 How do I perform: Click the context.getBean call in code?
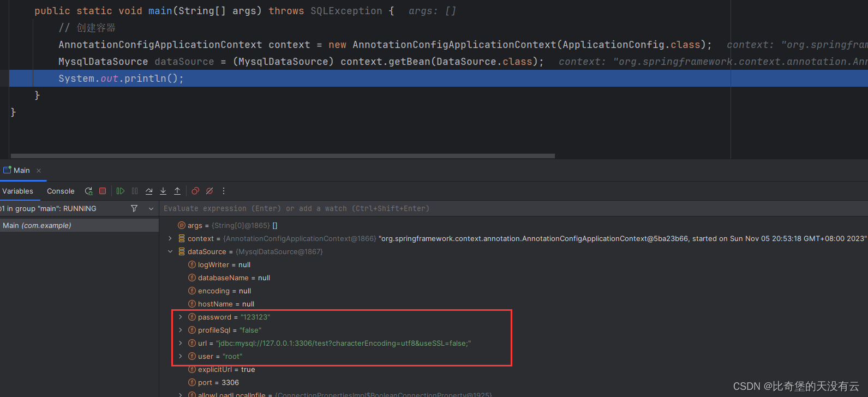coord(439,62)
